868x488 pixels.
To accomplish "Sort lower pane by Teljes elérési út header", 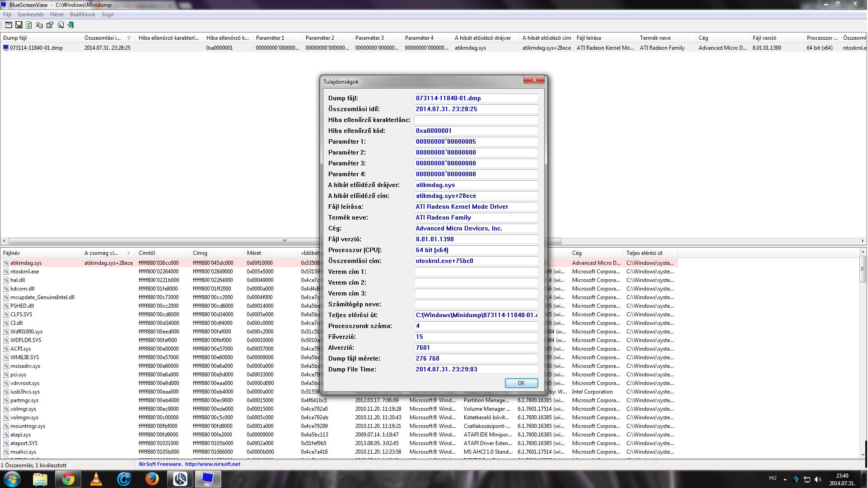I will (650, 253).
